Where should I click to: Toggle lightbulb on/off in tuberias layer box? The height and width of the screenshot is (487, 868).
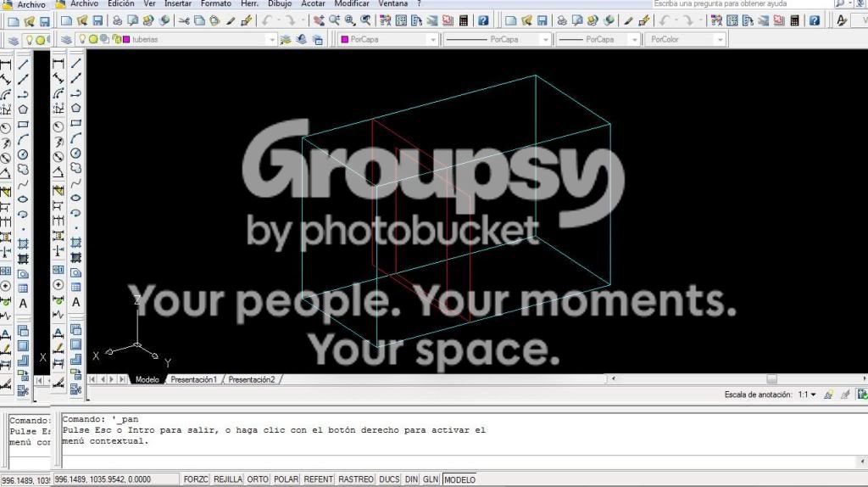point(82,39)
